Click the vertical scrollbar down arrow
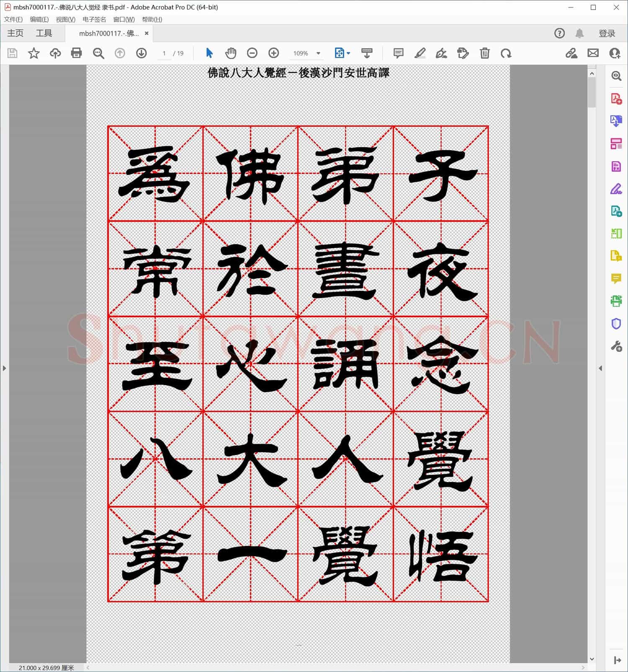 point(592,659)
